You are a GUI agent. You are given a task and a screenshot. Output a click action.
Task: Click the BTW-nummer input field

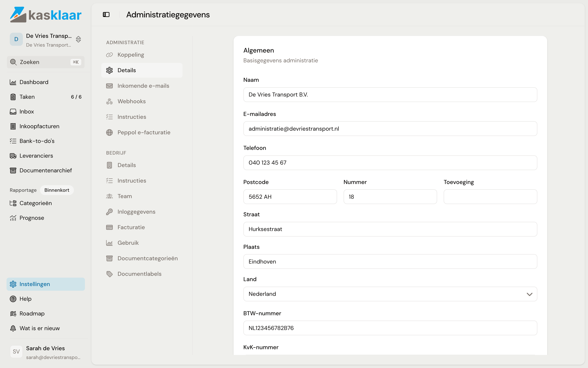pos(390,328)
